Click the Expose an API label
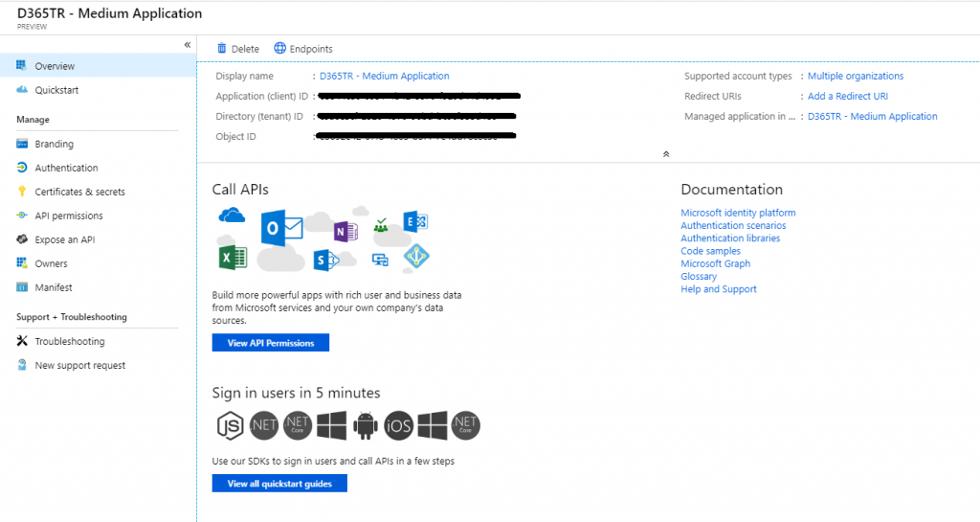 pos(65,239)
